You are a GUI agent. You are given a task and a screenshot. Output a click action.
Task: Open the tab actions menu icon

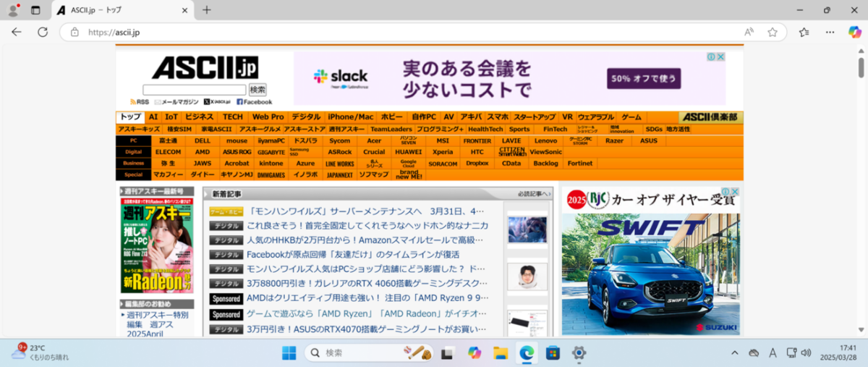pyautogui.click(x=35, y=10)
